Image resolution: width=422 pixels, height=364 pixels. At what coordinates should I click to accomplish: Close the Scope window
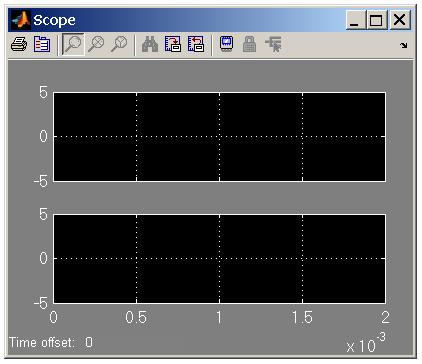[x=400, y=20]
